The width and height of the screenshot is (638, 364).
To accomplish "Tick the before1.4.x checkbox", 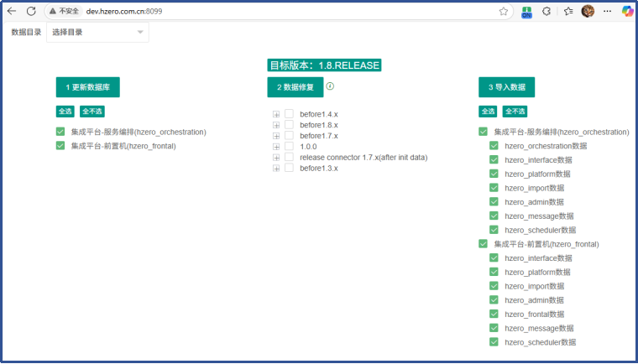I will pyautogui.click(x=289, y=113).
